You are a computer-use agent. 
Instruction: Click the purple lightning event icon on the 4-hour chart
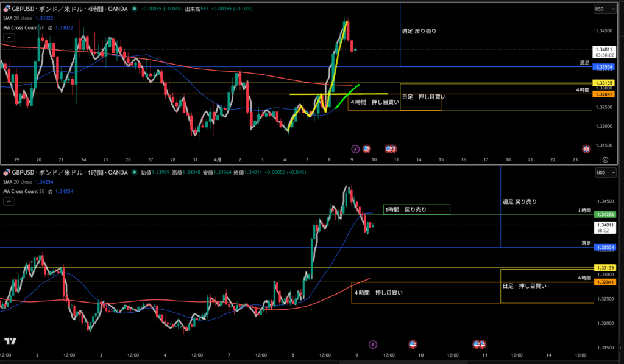click(x=355, y=149)
